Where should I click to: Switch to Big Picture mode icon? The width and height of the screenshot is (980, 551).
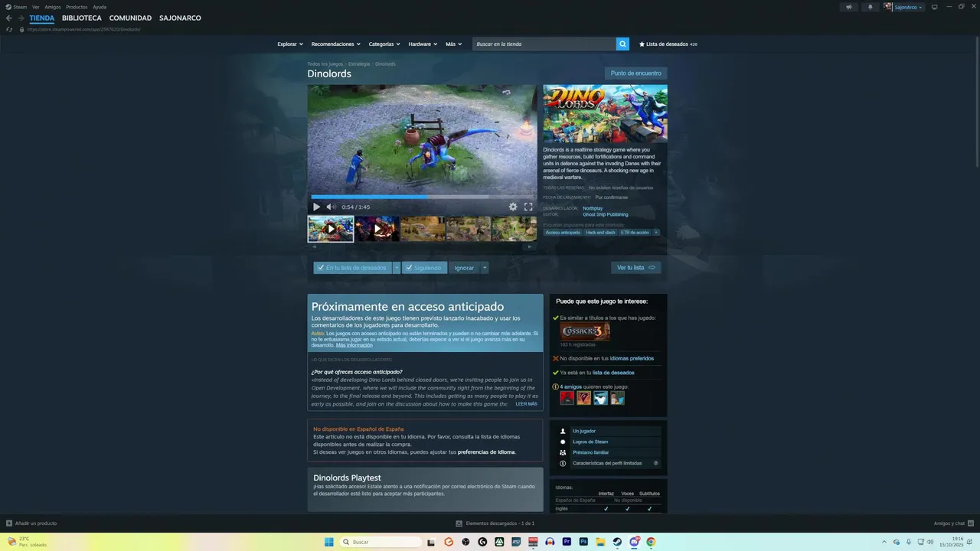pos(934,7)
